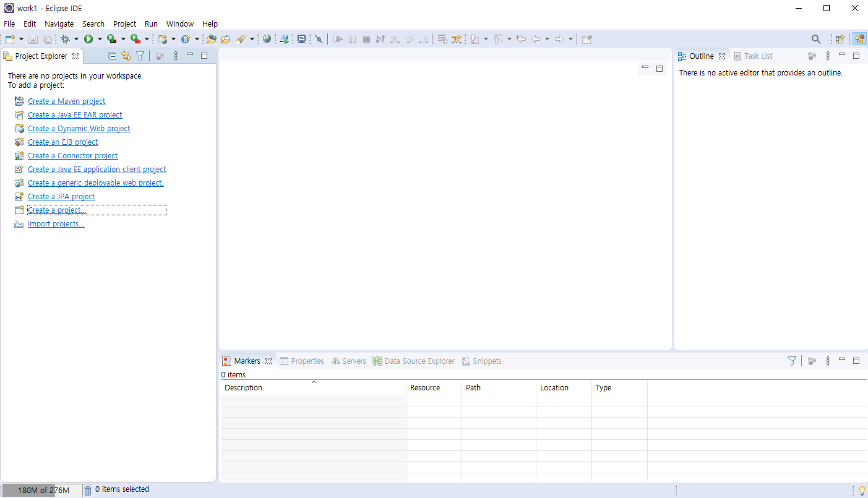Open the Project menu
The height and width of the screenshot is (498, 868).
coord(124,24)
